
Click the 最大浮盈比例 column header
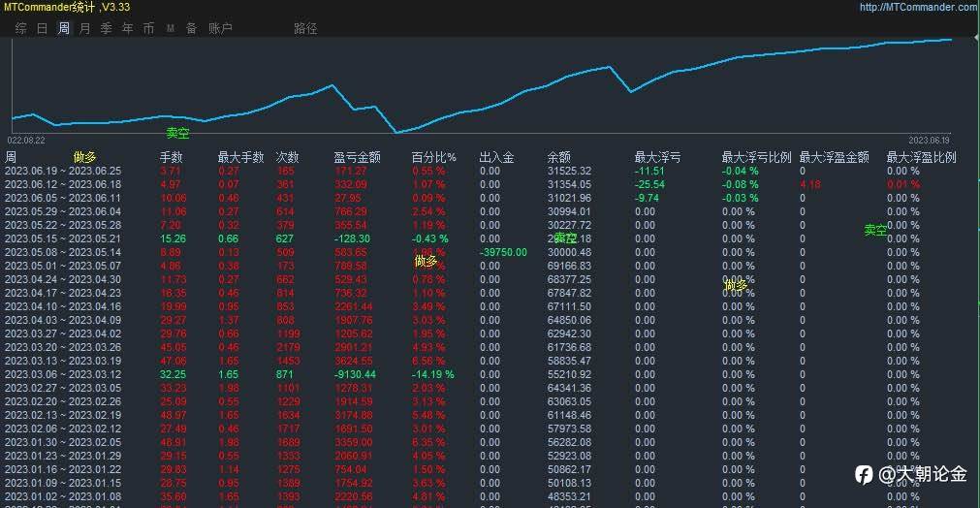(x=921, y=157)
